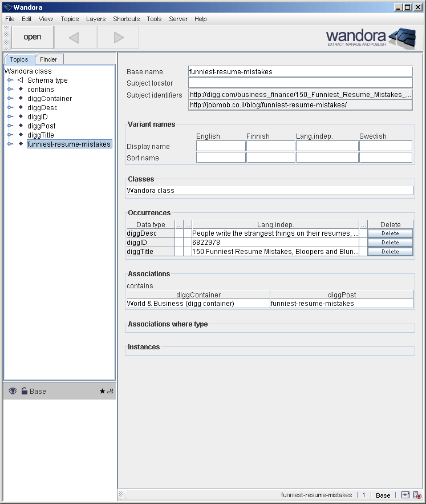Click the Subject locator input field
This screenshot has height=504, width=426.
tap(300, 83)
